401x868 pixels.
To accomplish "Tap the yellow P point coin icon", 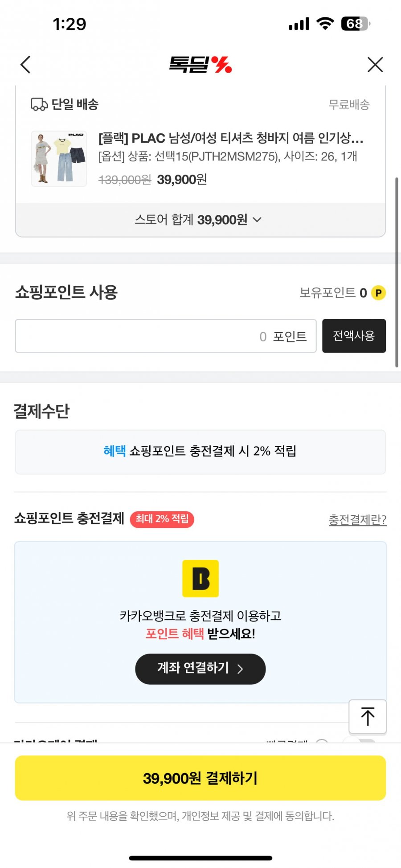I will [378, 293].
